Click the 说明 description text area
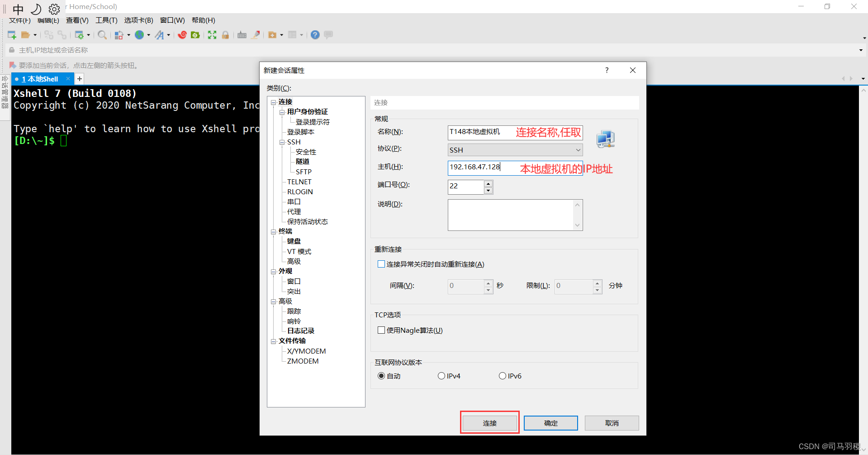 [x=515, y=215]
